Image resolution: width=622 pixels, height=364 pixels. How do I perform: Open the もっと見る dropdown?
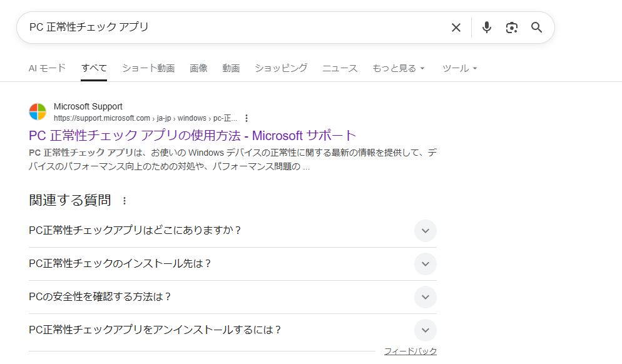[x=399, y=68]
